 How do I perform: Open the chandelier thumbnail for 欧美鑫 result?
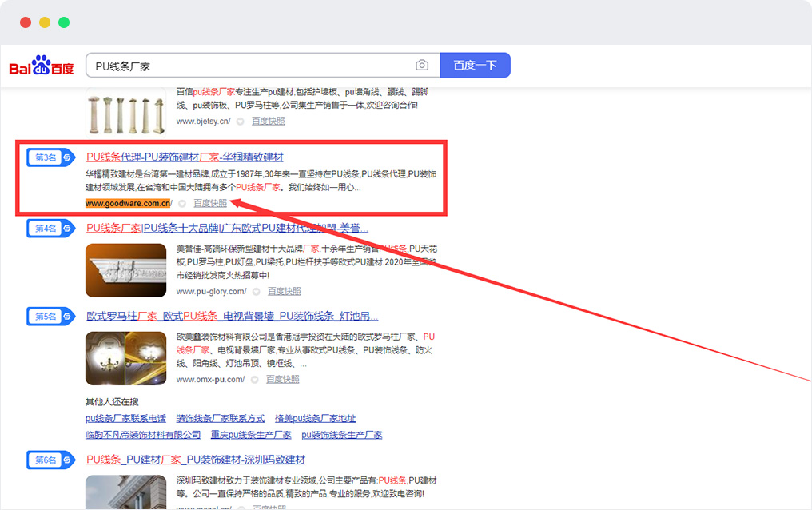pyautogui.click(x=125, y=358)
